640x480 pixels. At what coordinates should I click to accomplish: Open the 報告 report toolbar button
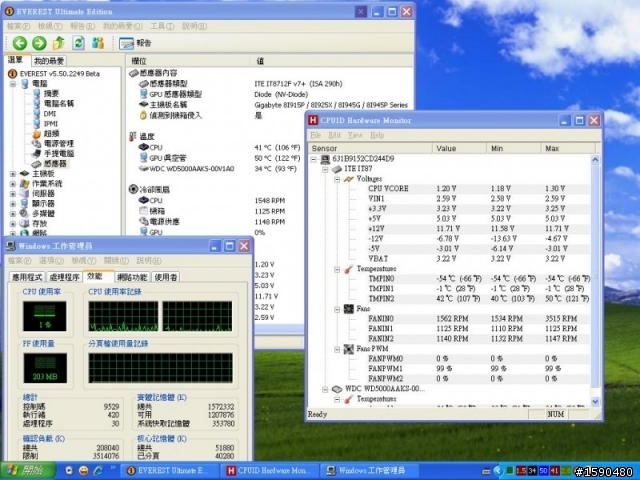pyautogui.click(x=135, y=43)
